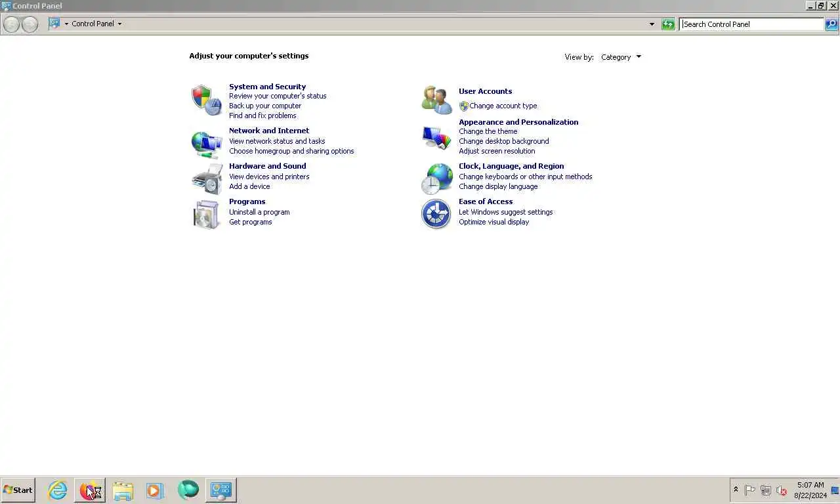The image size is (840, 504).
Task: Click Add a device
Action: pos(249,186)
